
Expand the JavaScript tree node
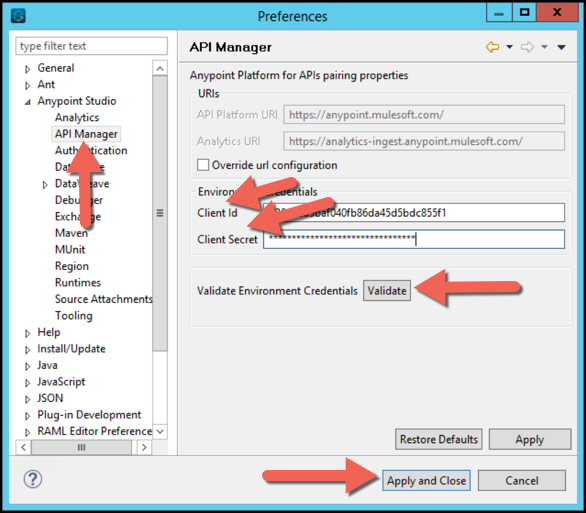(27, 383)
